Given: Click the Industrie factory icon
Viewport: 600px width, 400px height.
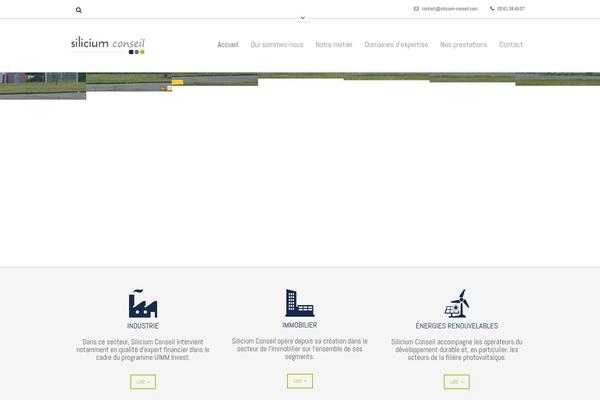Looking at the screenshot, I should [x=143, y=304].
